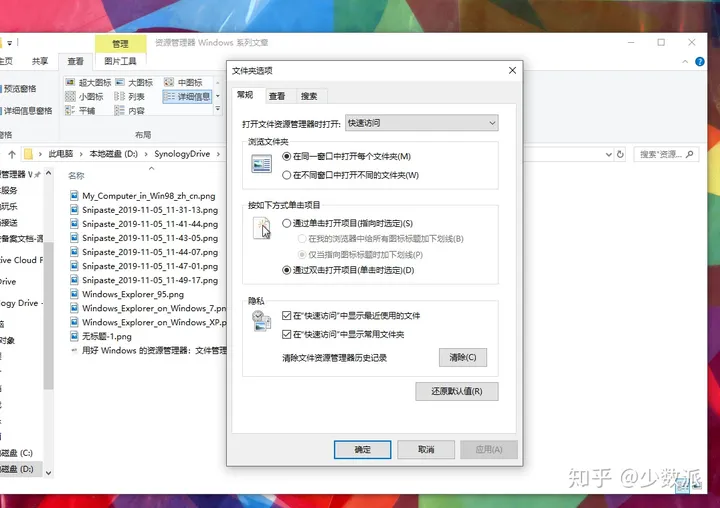This screenshot has height=508, width=720.
Task: Click the 清除(C) button
Action: click(463, 357)
